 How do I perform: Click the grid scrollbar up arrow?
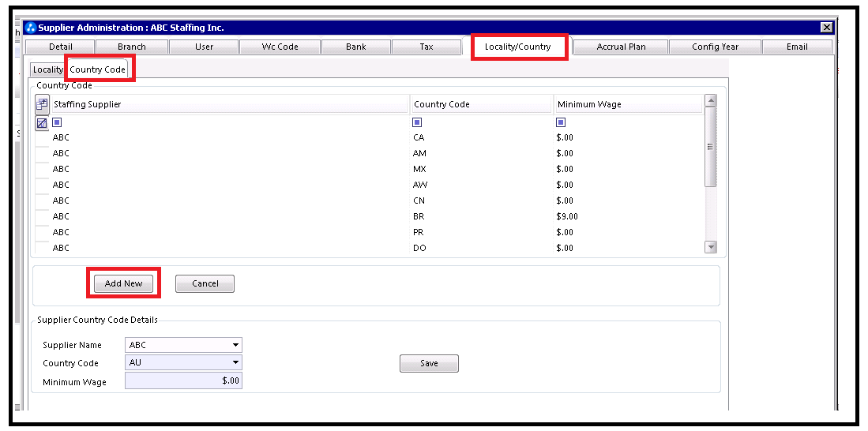[710, 100]
